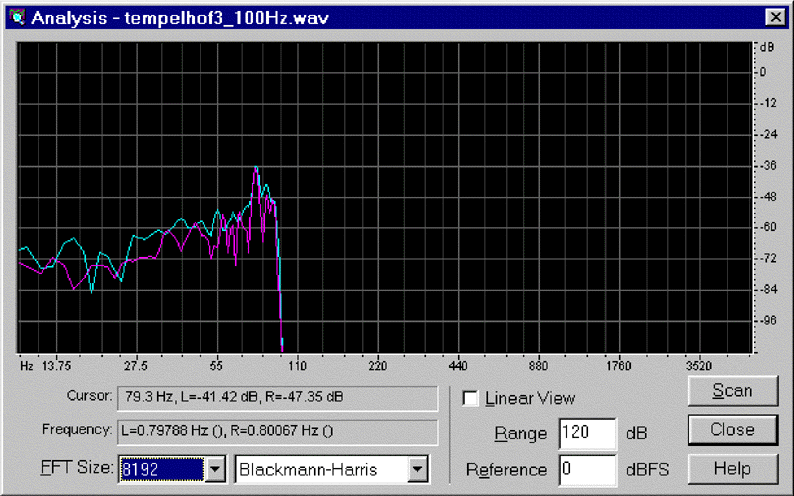The height and width of the screenshot is (496, 794).
Task: Click the spectrum peak near -36 dB
Action: (x=256, y=168)
